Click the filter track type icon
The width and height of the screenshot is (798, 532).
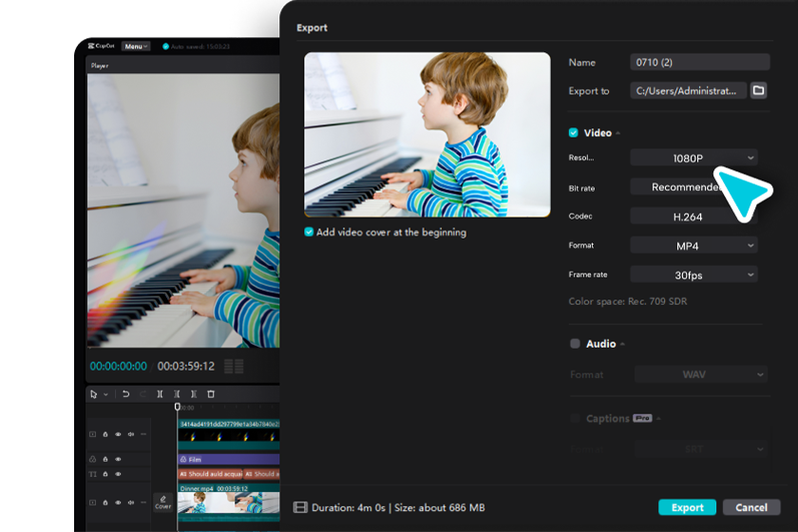tap(93, 459)
